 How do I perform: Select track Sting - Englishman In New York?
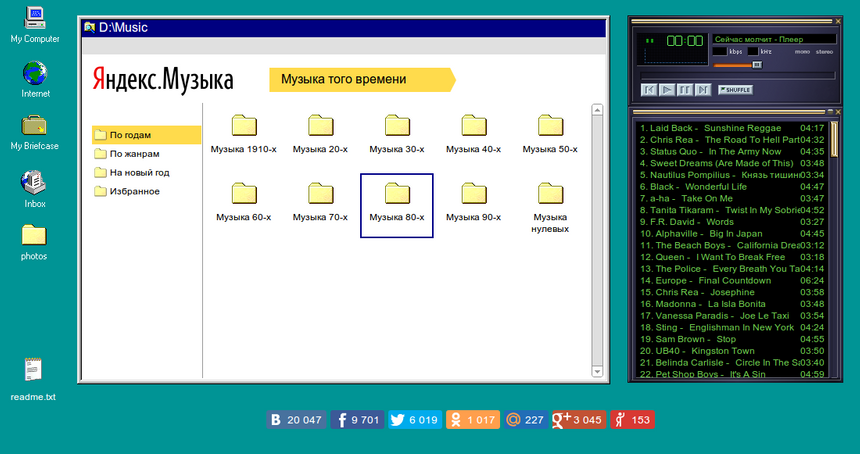pos(732,327)
